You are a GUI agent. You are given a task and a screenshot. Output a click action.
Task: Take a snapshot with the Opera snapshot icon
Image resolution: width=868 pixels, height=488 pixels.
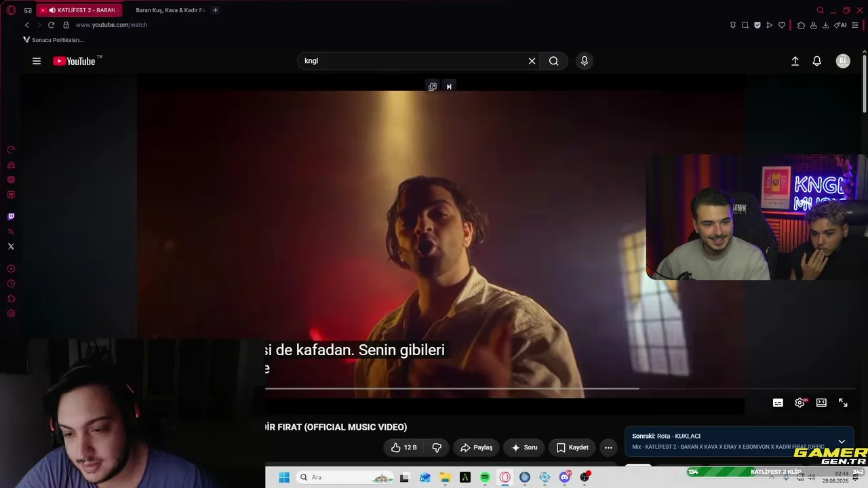tap(745, 25)
